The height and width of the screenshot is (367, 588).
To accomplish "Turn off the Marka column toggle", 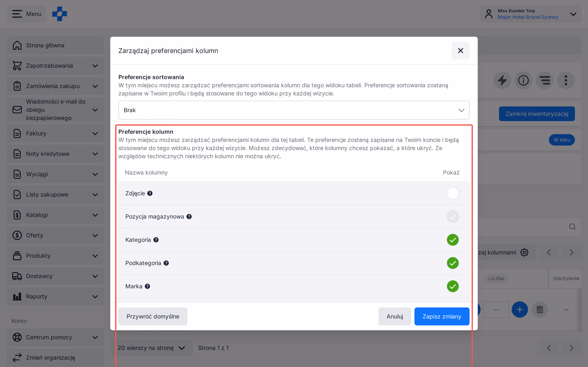I will pyautogui.click(x=453, y=286).
